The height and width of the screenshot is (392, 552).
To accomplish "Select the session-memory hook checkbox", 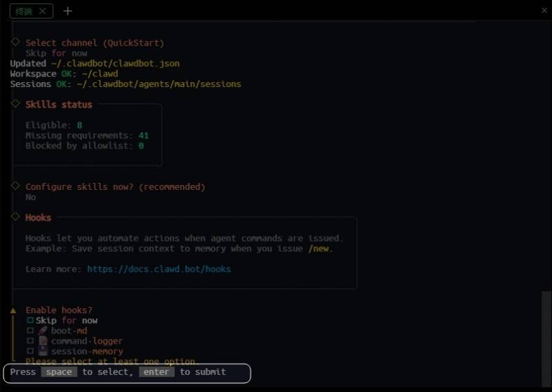I will [30, 351].
